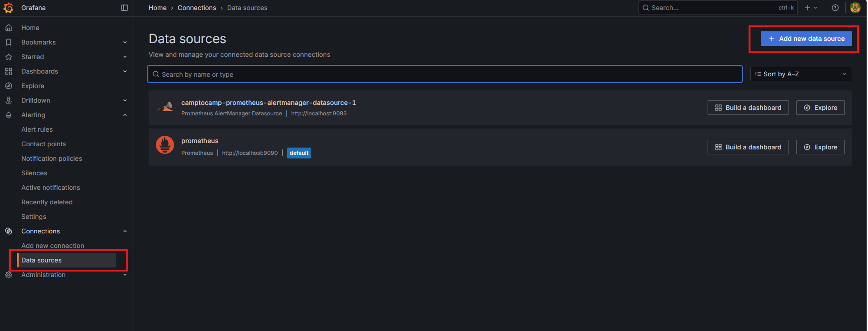Collapse the Alerting section chevron
The image size is (868, 331).
pyautogui.click(x=125, y=115)
